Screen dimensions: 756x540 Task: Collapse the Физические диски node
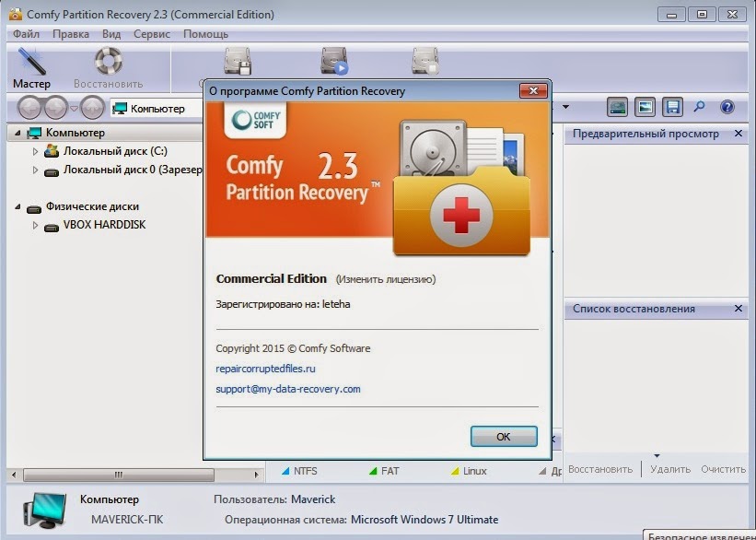[17, 206]
